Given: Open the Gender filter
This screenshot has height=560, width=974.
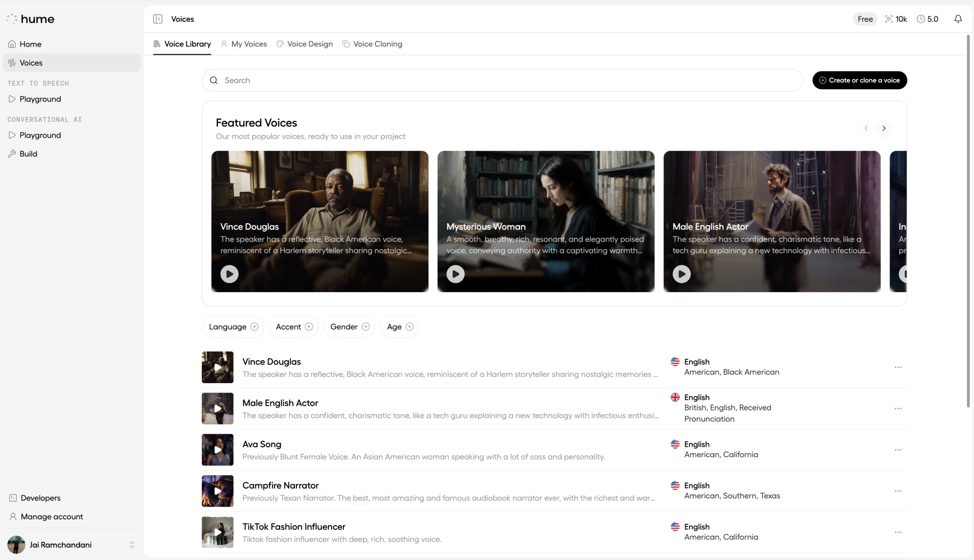Looking at the screenshot, I should tap(349, 326).
